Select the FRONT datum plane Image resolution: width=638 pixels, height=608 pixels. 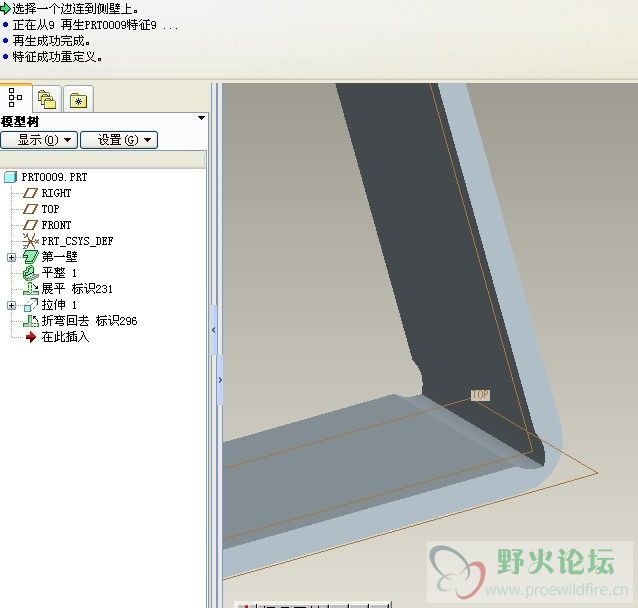(x=56, y=225)
